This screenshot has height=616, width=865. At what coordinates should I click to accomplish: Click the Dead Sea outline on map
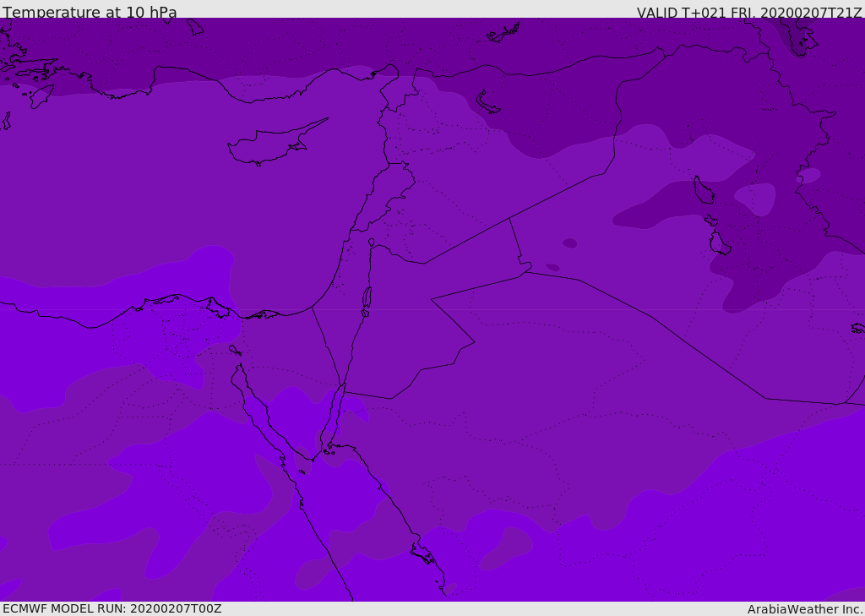pyautogui.click(x=367, y=298)
